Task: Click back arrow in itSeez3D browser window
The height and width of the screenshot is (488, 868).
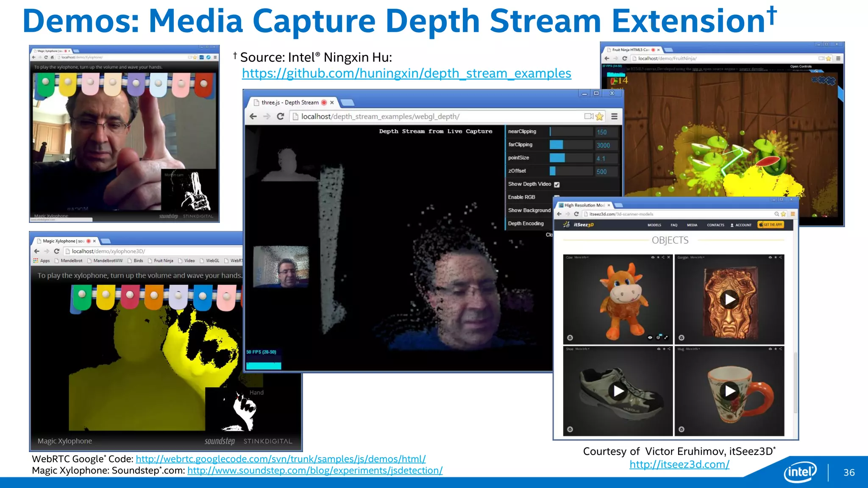Action: click(559, 214)
